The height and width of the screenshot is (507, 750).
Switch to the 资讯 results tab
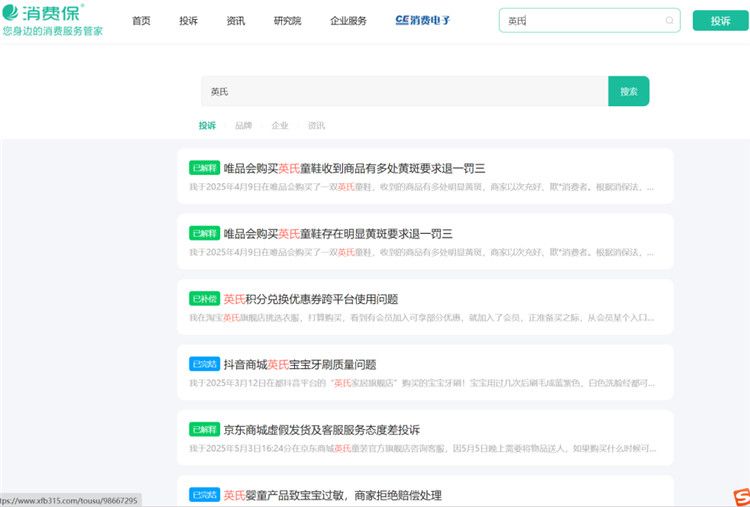(316, 126)
